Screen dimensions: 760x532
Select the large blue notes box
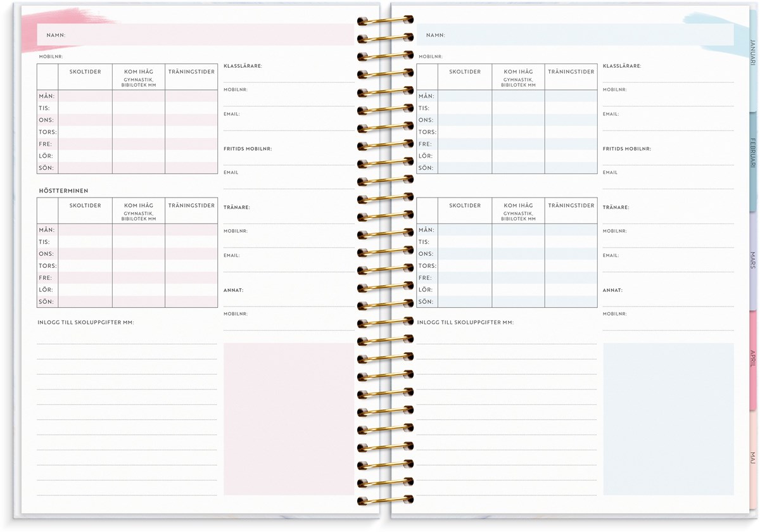coord(668,419)
